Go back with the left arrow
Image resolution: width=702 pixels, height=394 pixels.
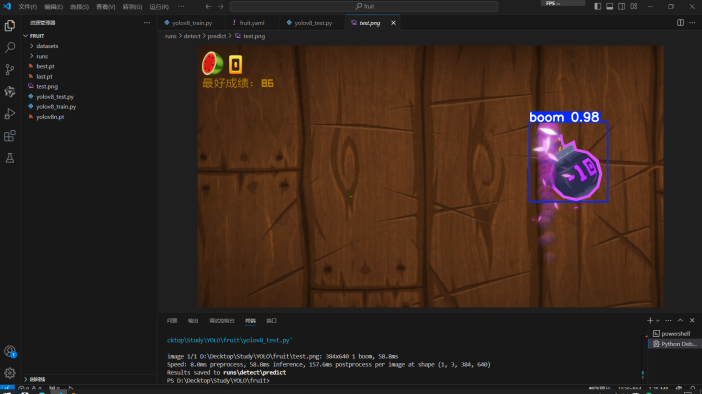click(x=208, y=6)
